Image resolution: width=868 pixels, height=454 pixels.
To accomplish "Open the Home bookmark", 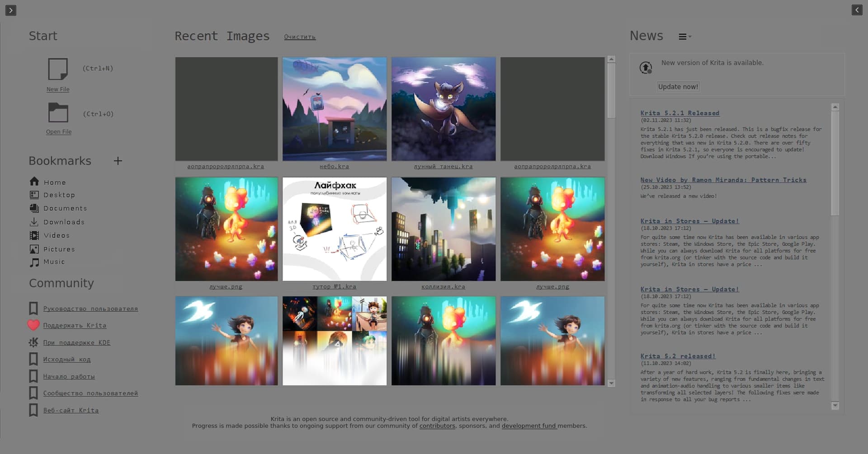I will point(47,182).
